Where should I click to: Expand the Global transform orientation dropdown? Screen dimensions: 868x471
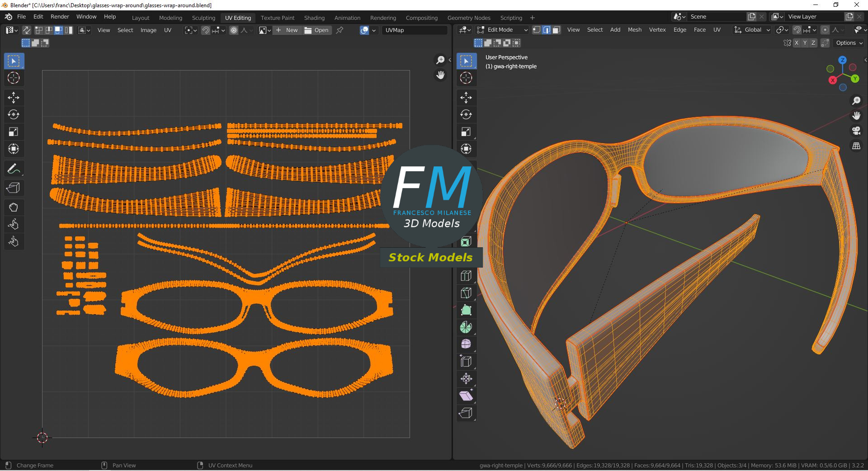(752, 30)
